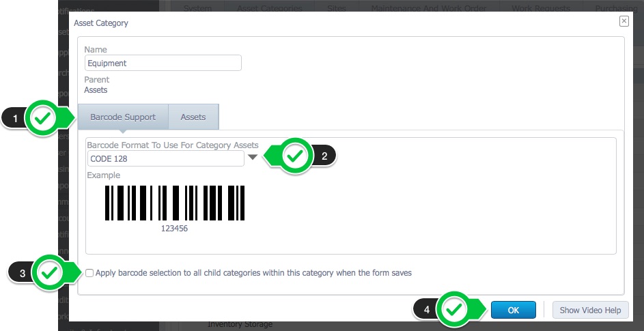Switch to the Assets tab
The width and height of the screenshot is (644, 331).
pos(193,117)
